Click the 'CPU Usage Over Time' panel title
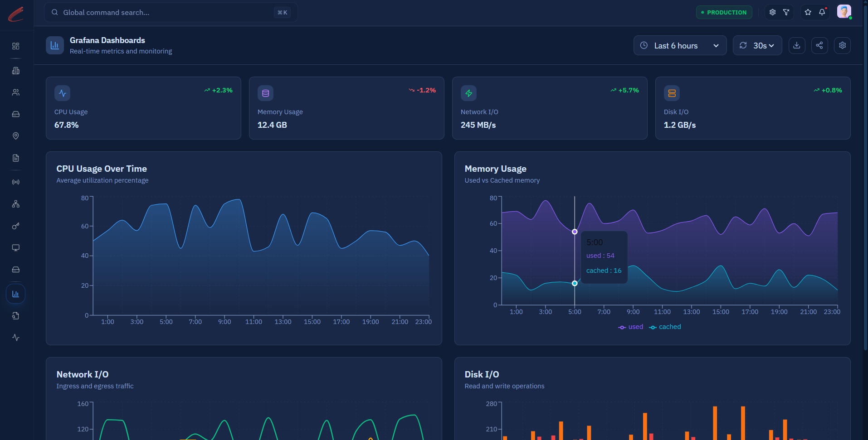868x440 pixels. 102,169
